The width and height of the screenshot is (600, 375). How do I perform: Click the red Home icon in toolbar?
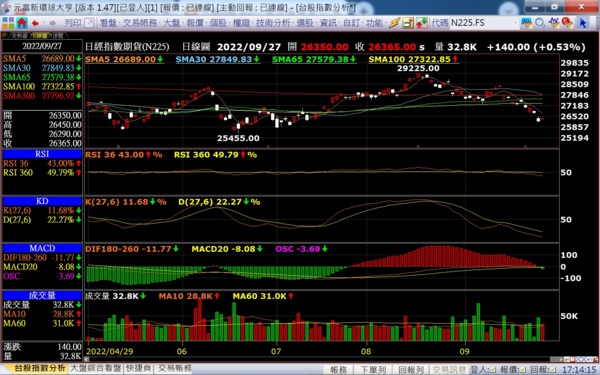tap(22, 23)
